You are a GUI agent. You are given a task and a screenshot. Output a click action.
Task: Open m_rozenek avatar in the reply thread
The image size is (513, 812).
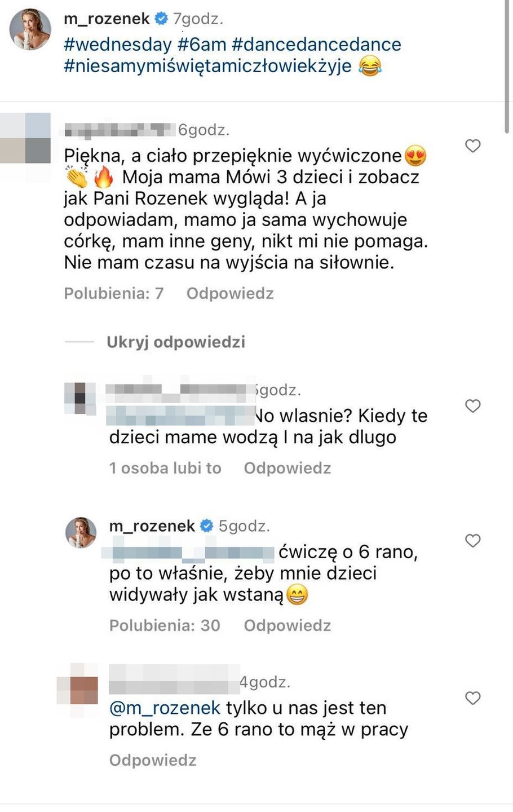pos(81,533)
